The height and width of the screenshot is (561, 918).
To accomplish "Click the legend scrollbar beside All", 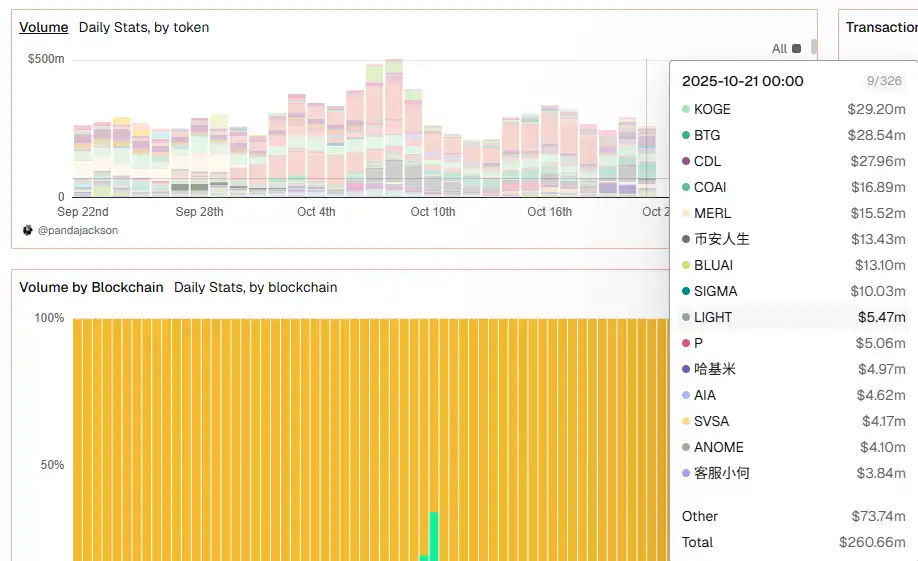I will point(814,47).
